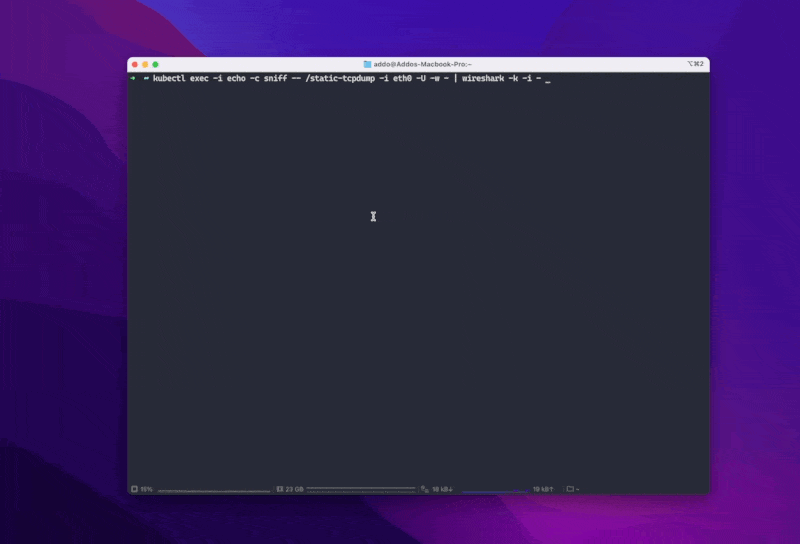Click the folder icon at the status bar end
The height and width of the screenshot is (544, 800).
570,489
